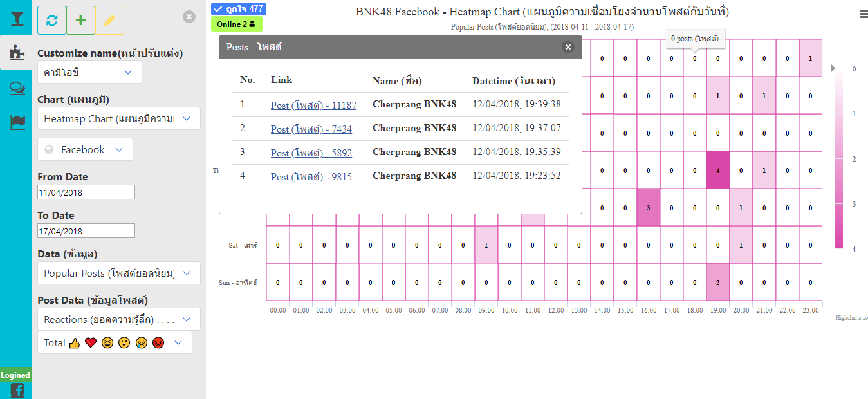Screen dimensions: 868x399
Task: Open the Heatmap Chart type dropdown
Action: click(119, 118)
